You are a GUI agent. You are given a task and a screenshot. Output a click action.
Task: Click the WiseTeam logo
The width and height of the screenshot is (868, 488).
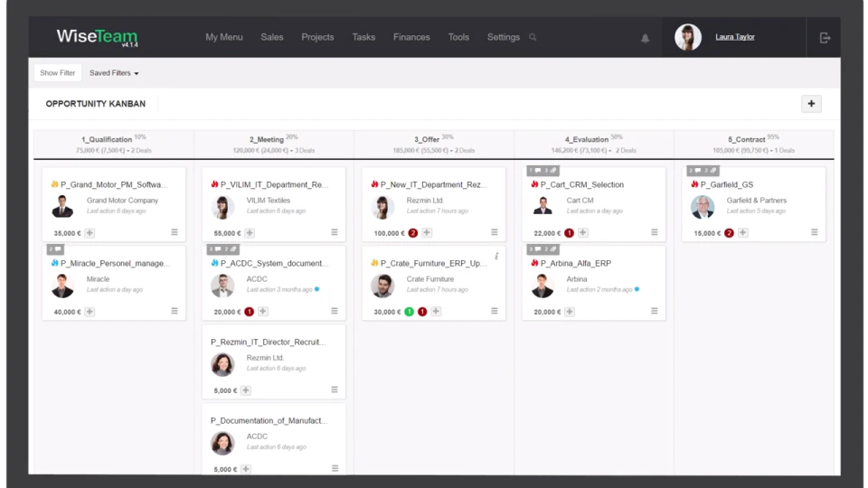[x=97, y=37]
